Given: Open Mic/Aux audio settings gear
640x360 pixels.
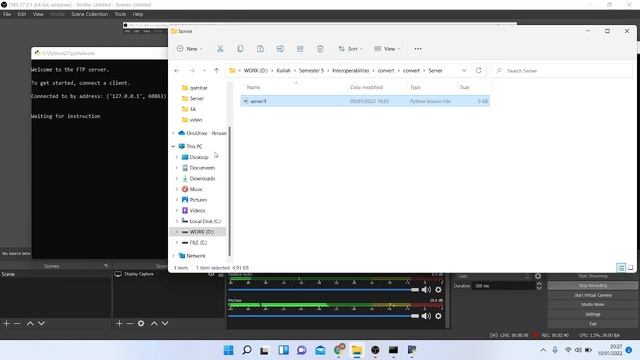Looking at the screenshot, I should (438, 316).
